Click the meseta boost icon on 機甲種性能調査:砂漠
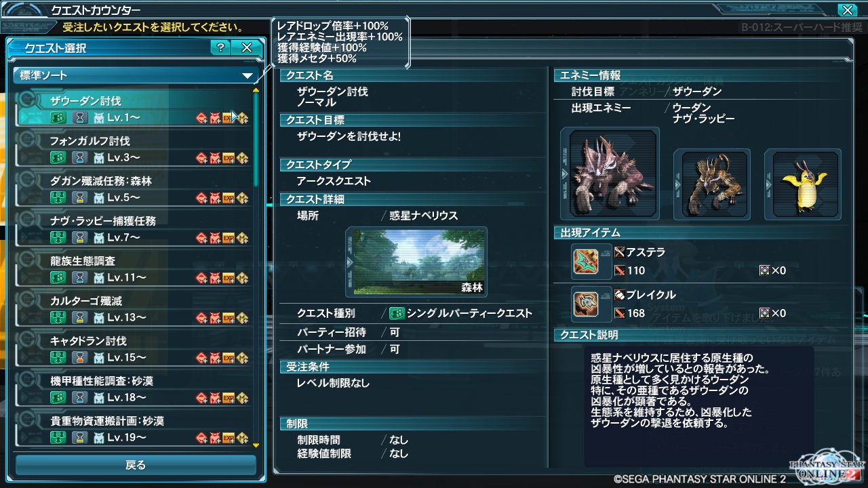Viewport: 868px width, 488px height. coord(242,398)
